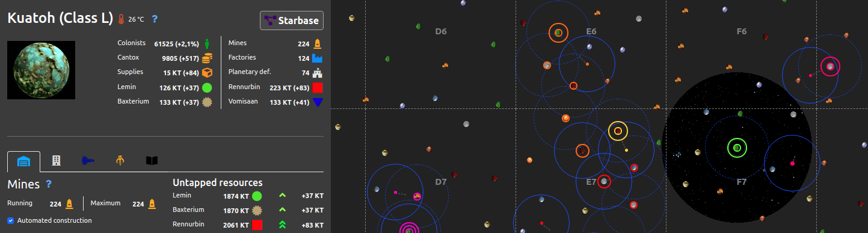Click the planet class help question mark
868x233 pixels.
pyautogui.click(x=155, y=19)
